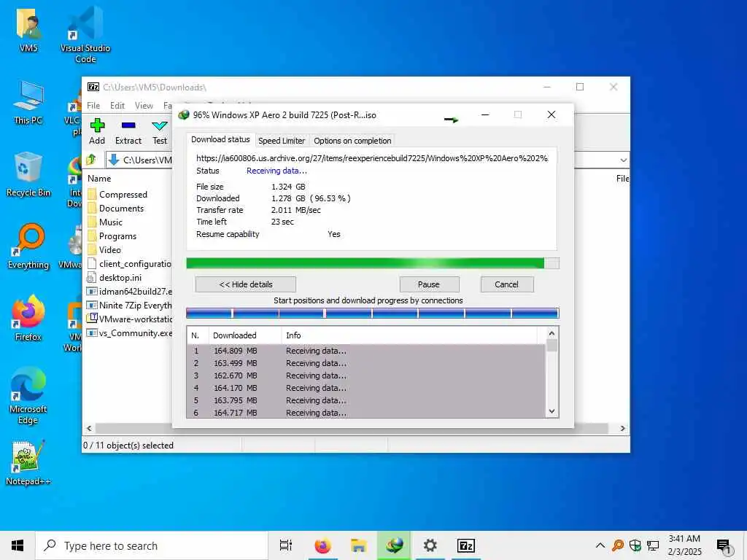Viewport: 747px width, 560px height.
Task: Select the Recycle Bin desktop icon
Action: click(x=28, y=174)
